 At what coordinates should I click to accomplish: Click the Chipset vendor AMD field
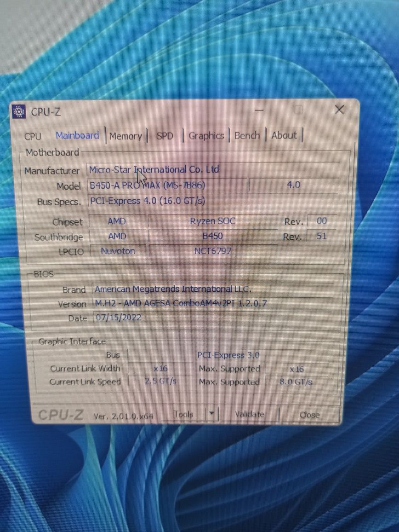click(x=117, y=221)
